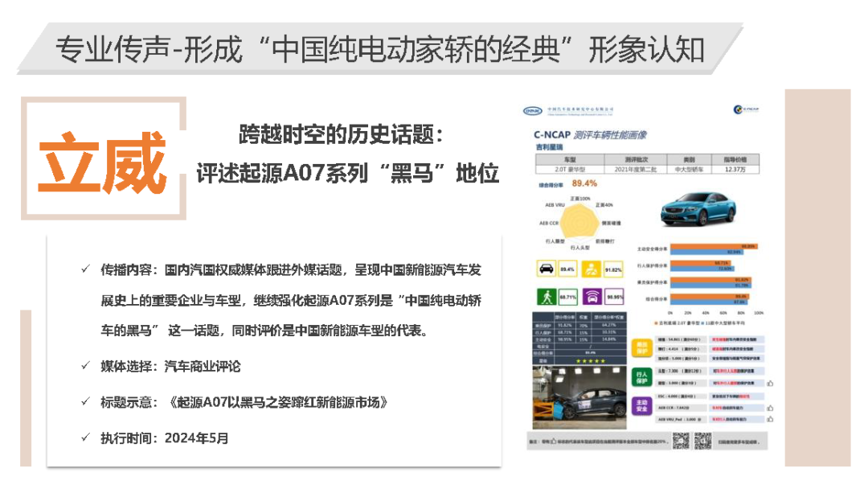Image resolution: width=868 pixels, height=489 pixels.
Task: Click the bullet 媒体选择：汽车商业评论
Action: pos(170,366)
